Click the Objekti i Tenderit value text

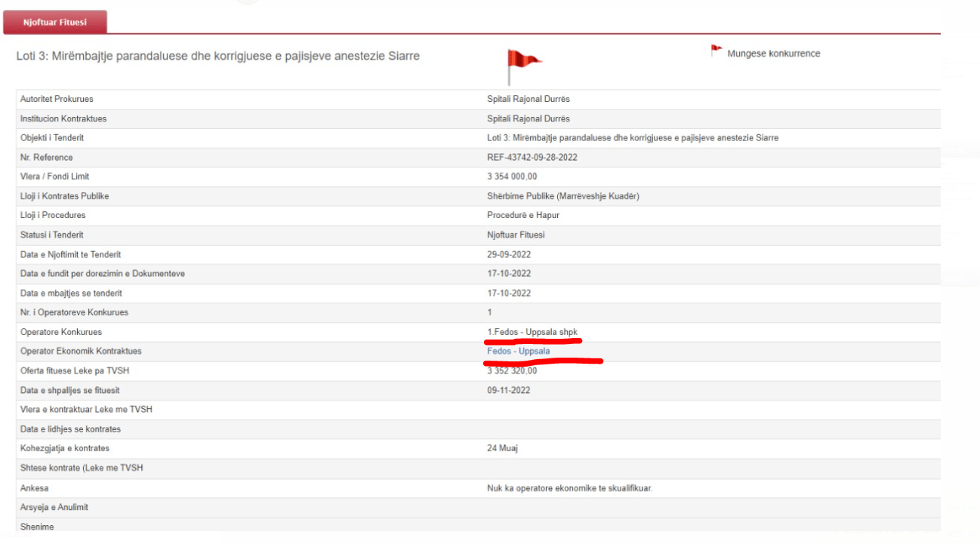pyautogui.click(x=633, y=138)
